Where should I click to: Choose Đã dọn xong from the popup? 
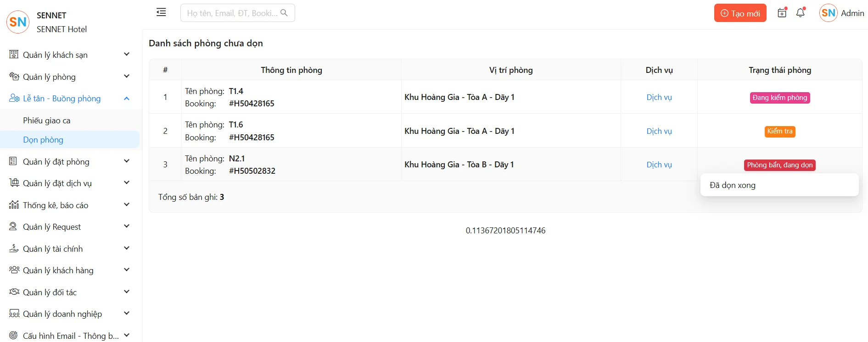pyautogui.click(x=733, y=185)
